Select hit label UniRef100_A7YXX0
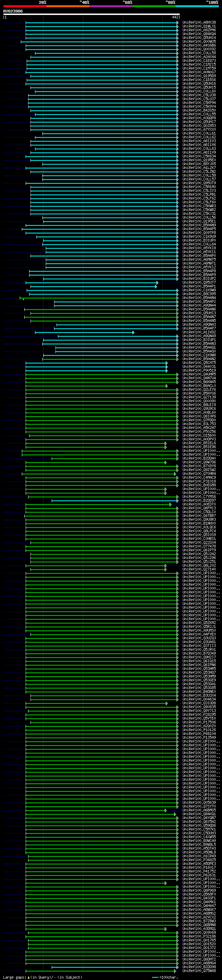The image size is (222, 980). (x=199, y=130)
